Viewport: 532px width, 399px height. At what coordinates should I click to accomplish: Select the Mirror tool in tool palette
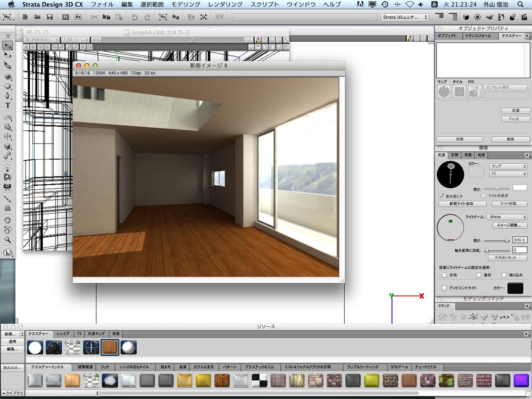(x=7, y=137)
